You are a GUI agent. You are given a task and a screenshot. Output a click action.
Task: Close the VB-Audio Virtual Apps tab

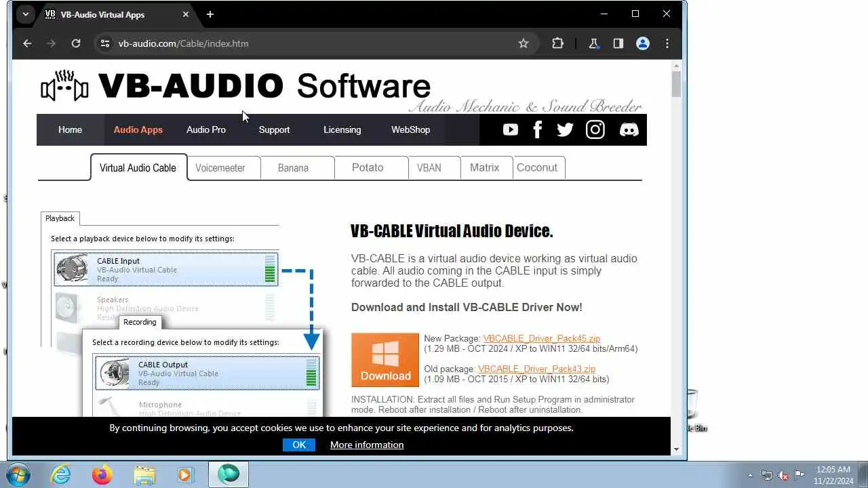coord(186,14)
